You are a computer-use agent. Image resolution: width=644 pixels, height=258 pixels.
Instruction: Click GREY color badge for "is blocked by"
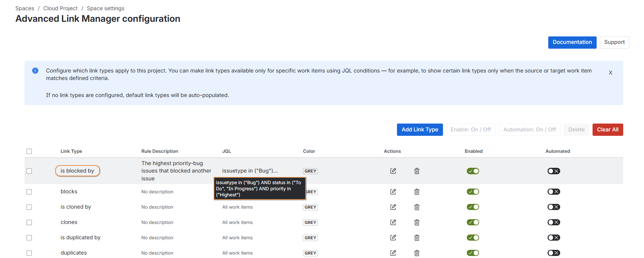[x=310, y=171]
